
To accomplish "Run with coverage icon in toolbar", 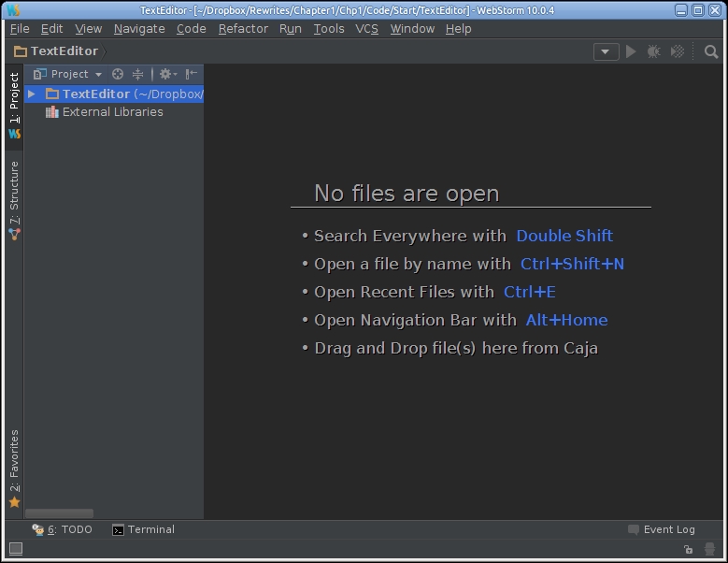I will tap(678, 51).
